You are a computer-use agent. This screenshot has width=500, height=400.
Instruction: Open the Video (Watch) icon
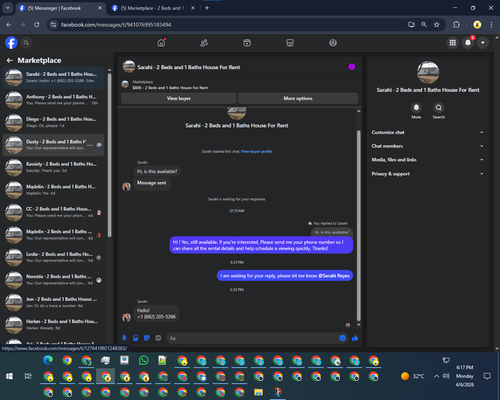(247, 43)
